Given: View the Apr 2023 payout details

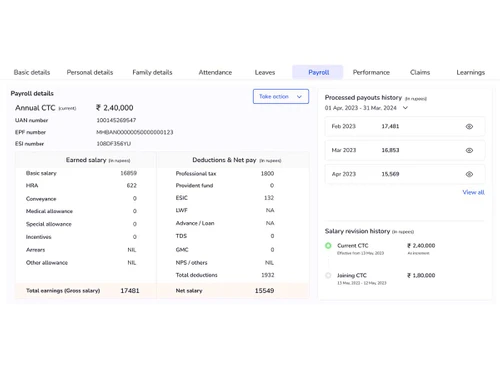Looking at the screenshot, I should click(x=469, y=174).
